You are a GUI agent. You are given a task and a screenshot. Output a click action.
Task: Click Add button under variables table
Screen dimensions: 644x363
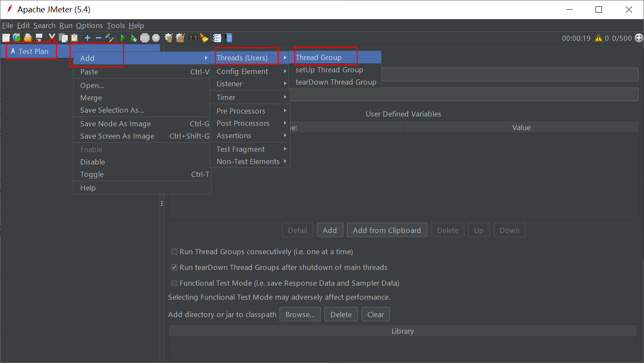tap(330, 230)
